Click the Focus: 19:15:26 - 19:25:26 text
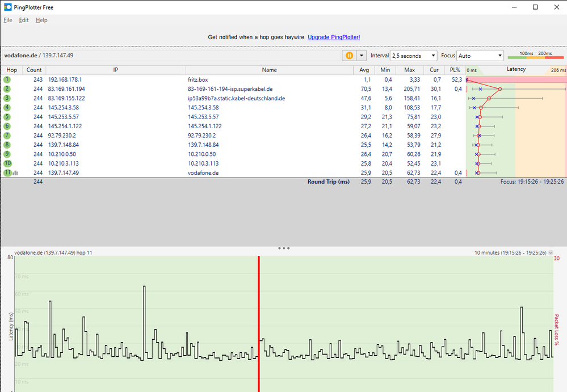This screenshot has width=567, height=392. 532,182
